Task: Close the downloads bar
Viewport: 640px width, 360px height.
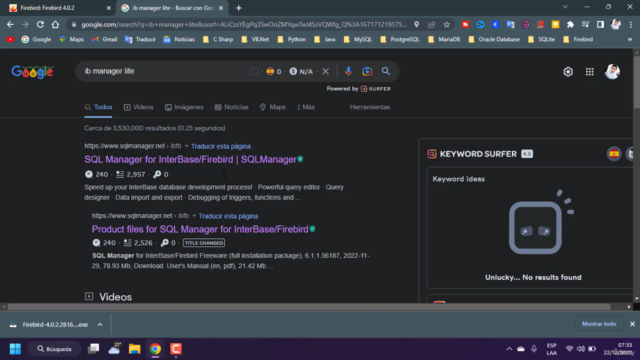Action: click(x=632, y=324)
